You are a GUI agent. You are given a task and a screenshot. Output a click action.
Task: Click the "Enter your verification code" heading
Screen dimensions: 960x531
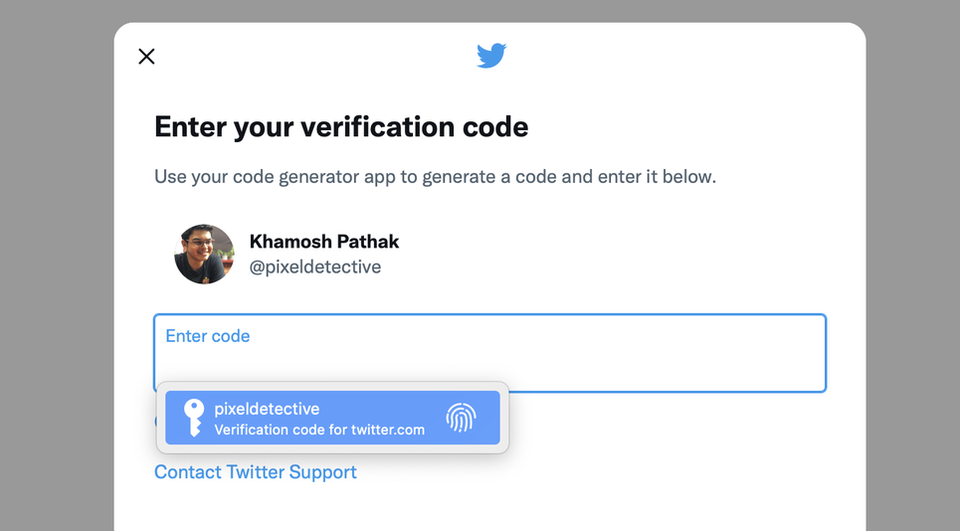click(x=341, y=127)
